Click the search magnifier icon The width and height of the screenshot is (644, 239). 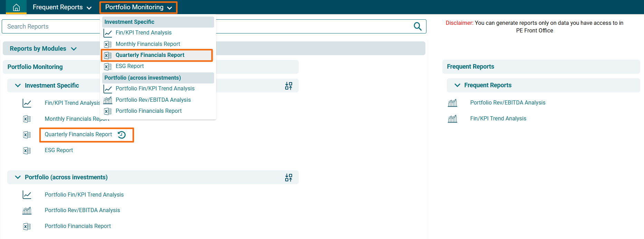[x=417, y=27]
